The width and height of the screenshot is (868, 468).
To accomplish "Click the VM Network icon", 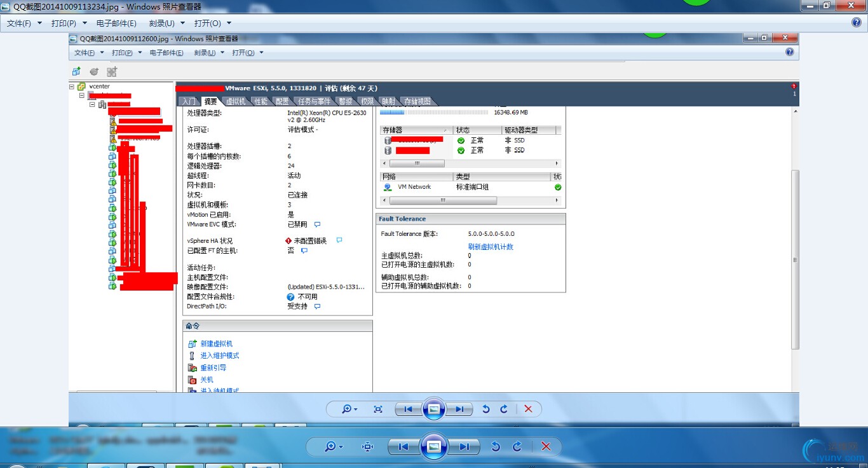I will pyautogui.click(x=388, y=188).
